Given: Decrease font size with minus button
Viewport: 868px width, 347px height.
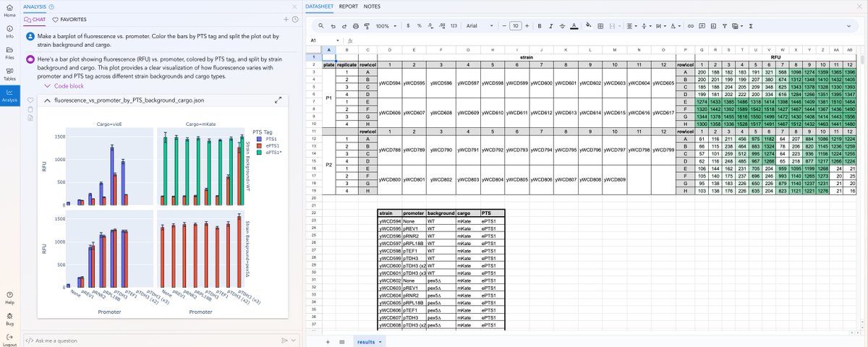Looking at the screenshot, I should [x=505, y=26].
